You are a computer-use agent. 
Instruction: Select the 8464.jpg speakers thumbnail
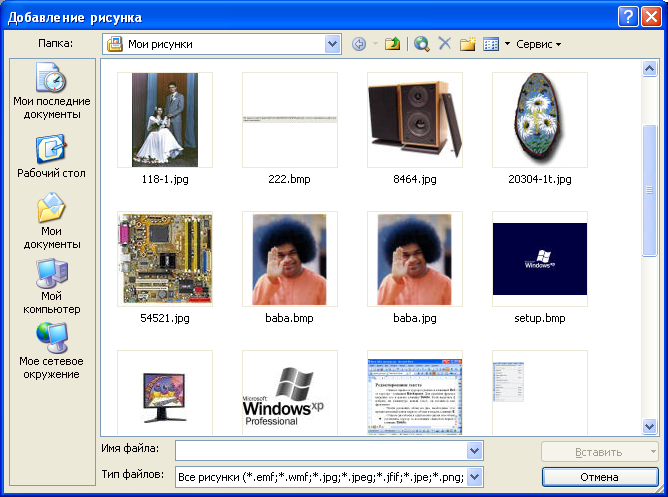(414, 120)
